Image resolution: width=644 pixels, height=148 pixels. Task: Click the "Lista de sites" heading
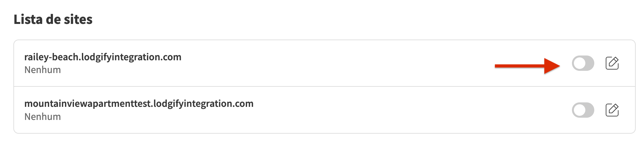pos(53,19)
